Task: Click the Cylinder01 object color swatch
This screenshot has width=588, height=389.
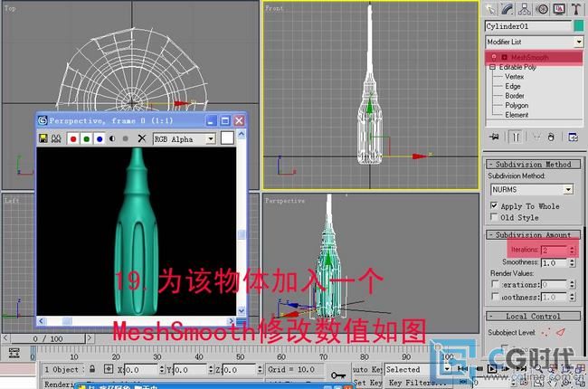Action: point(579,26)
